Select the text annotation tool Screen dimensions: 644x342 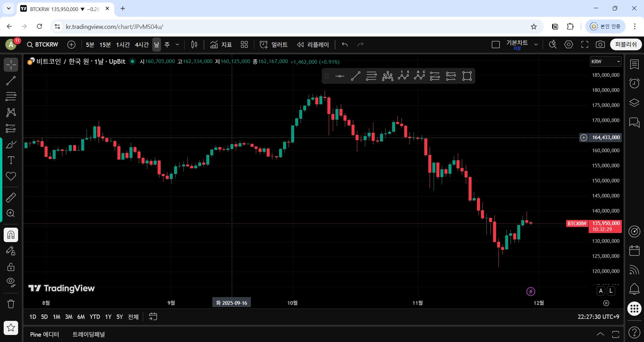click(11, 160)
